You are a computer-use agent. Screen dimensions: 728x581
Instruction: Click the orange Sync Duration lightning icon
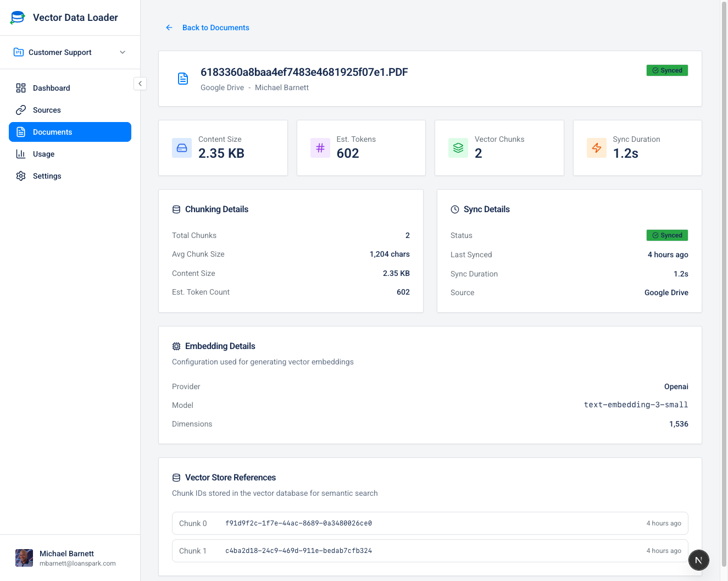point(596,148)
